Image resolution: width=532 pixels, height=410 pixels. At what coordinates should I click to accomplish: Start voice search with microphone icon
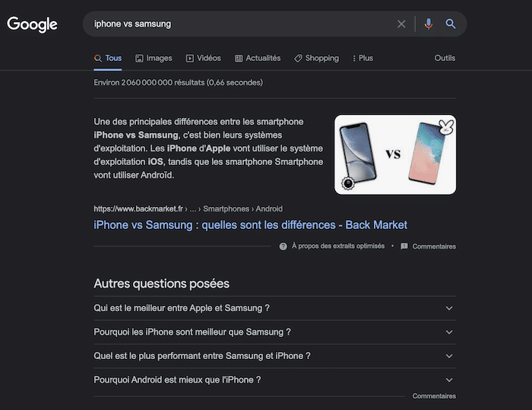point(429,24)
